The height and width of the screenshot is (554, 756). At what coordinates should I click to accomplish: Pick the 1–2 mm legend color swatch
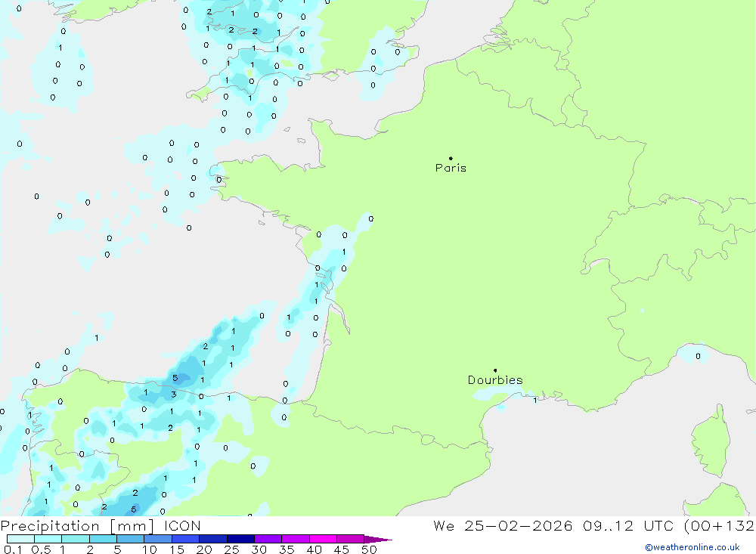point(76,539)
